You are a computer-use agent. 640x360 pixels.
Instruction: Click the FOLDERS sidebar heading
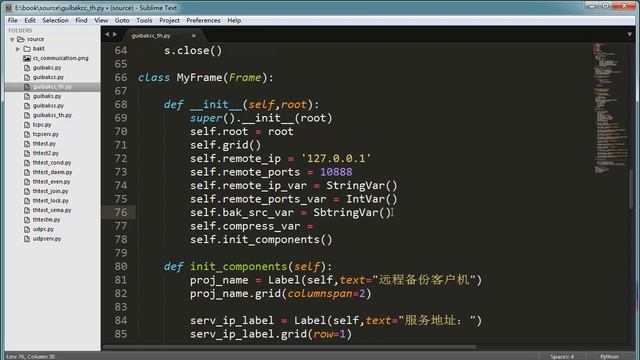coord(20,31)
